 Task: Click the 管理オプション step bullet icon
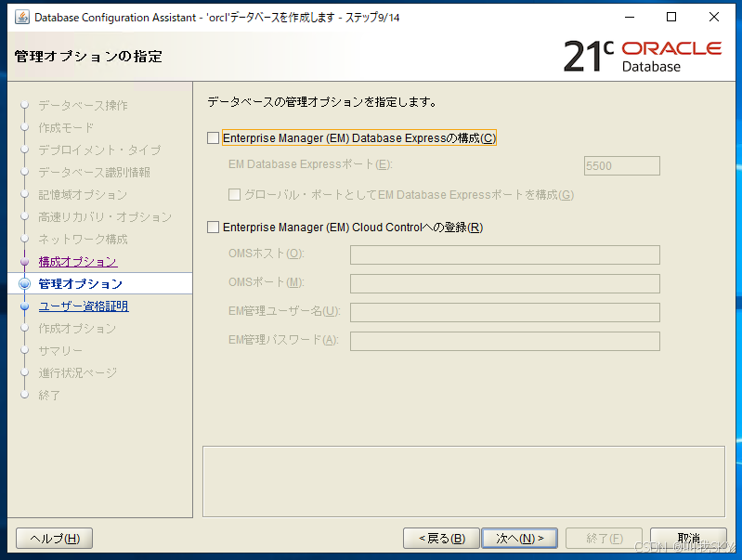[24, 283]
